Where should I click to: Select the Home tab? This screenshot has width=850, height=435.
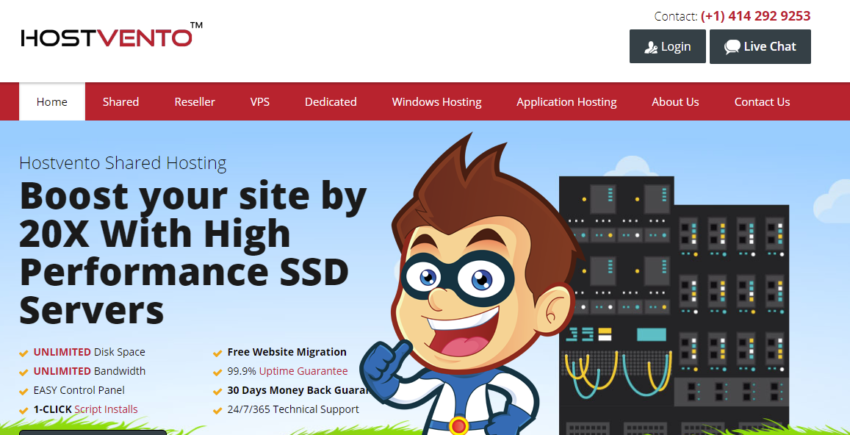tap(52, 101)
